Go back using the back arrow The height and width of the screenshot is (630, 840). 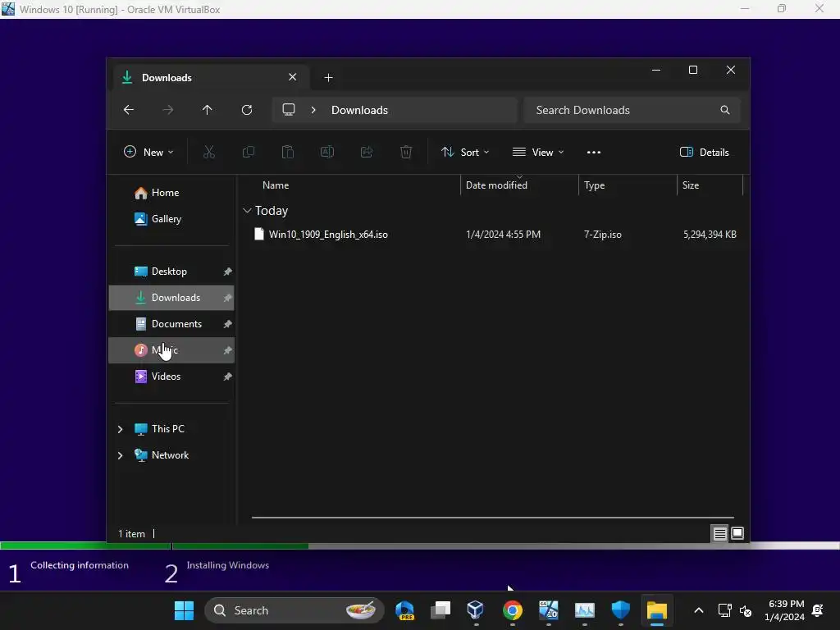[129, 110]
